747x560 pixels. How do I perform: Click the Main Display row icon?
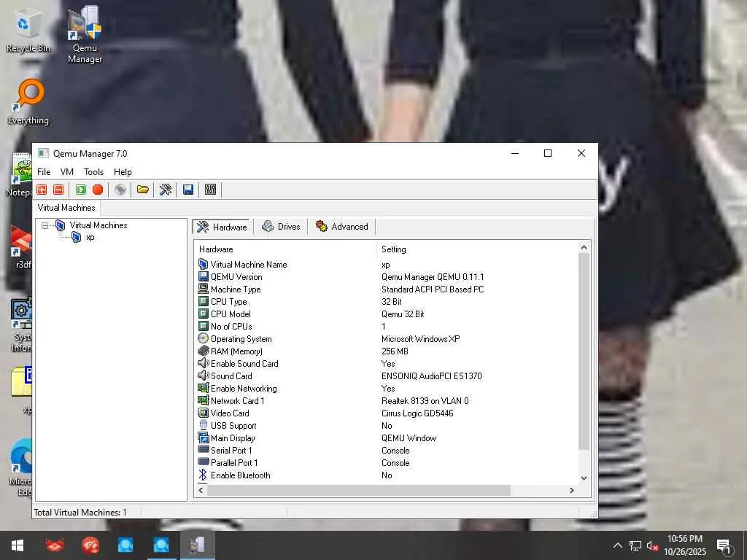tap(204, 437)
